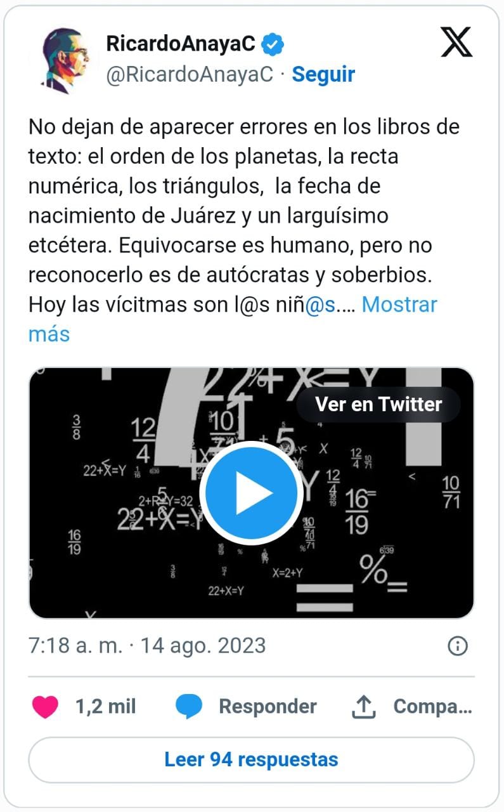Click the blue verified badge
504x812 pixels.
(274, 44)
